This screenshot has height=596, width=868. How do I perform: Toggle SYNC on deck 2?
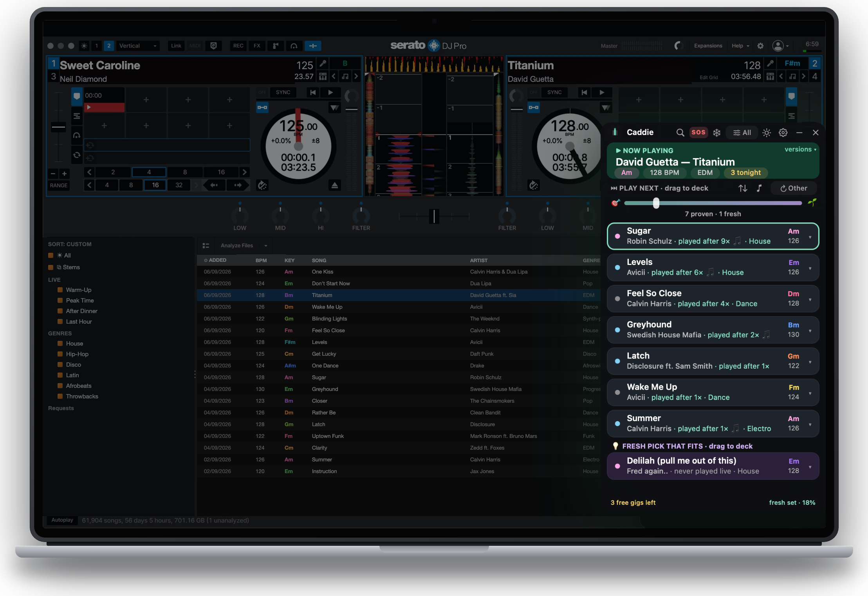[x=554, y=92]
